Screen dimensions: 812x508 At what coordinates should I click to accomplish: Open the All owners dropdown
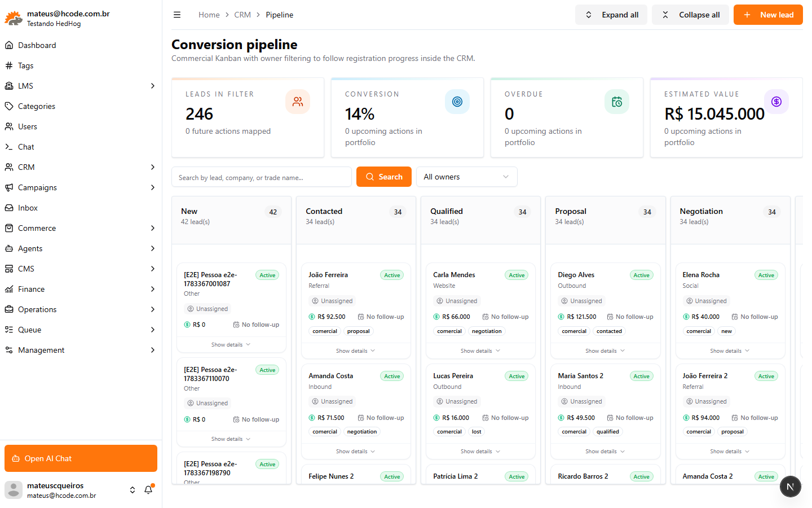tap(467, 177)
